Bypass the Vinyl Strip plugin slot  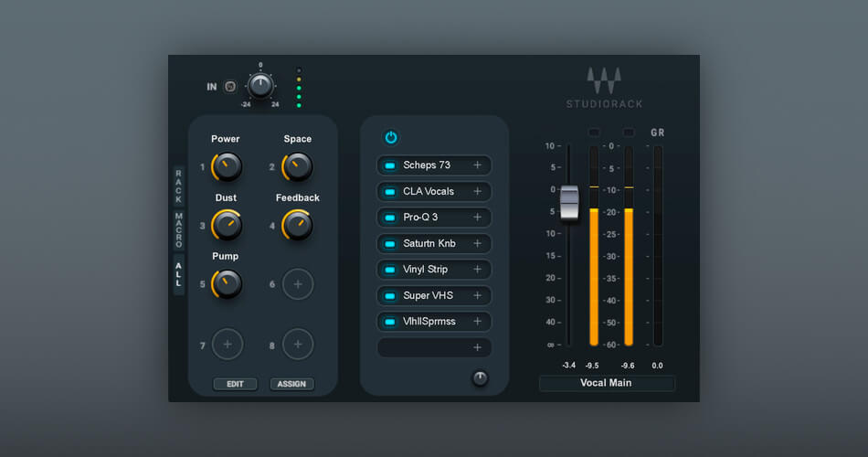[x=390, y=270]
